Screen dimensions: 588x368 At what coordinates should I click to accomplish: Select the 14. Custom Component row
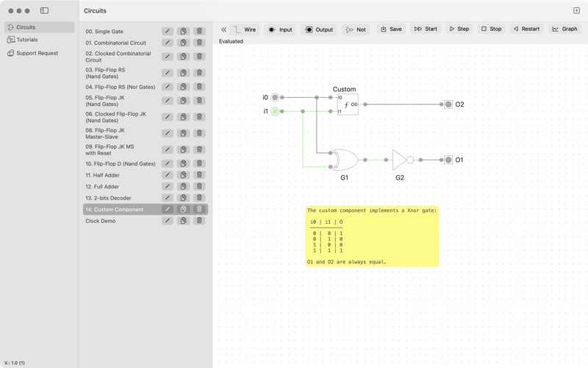146,209
